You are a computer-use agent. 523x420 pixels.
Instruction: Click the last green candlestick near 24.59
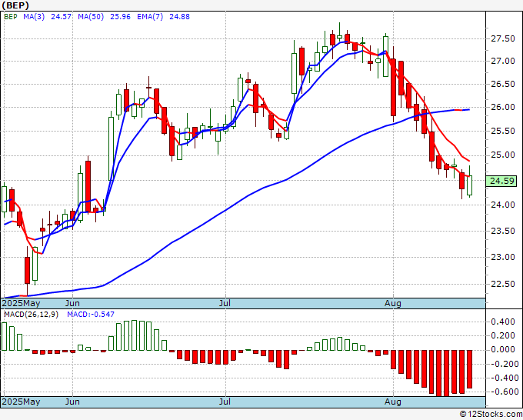pyautogui.click(x=470, y=185)
